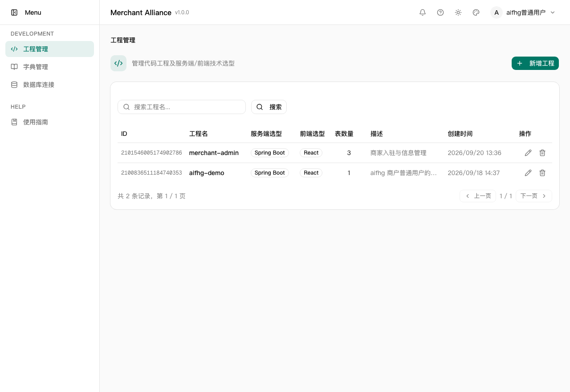Screen dimensions: 570x392
Task: Click creation time 2026/09/18 14:37
Action: click(474, 173)
